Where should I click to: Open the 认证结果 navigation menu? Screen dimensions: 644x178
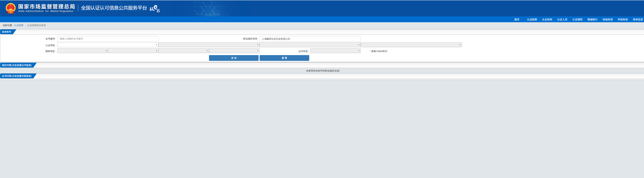(532, 20)
